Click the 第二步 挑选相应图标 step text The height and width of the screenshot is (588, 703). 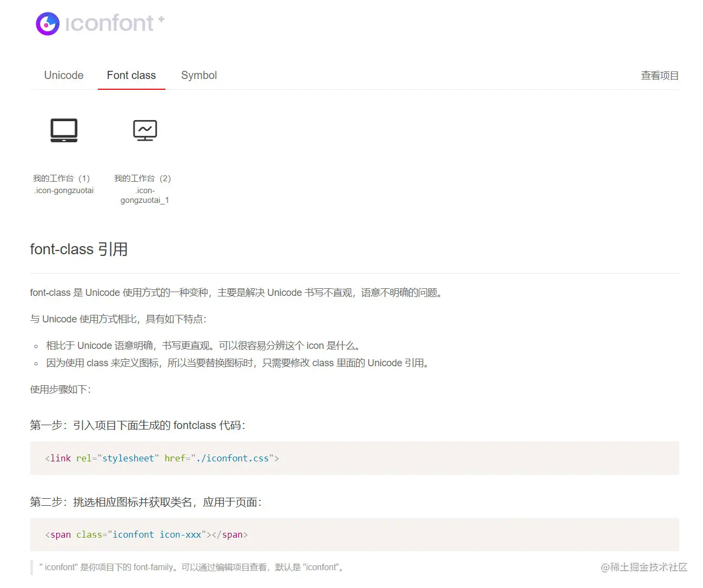click(x=146, y=502)
